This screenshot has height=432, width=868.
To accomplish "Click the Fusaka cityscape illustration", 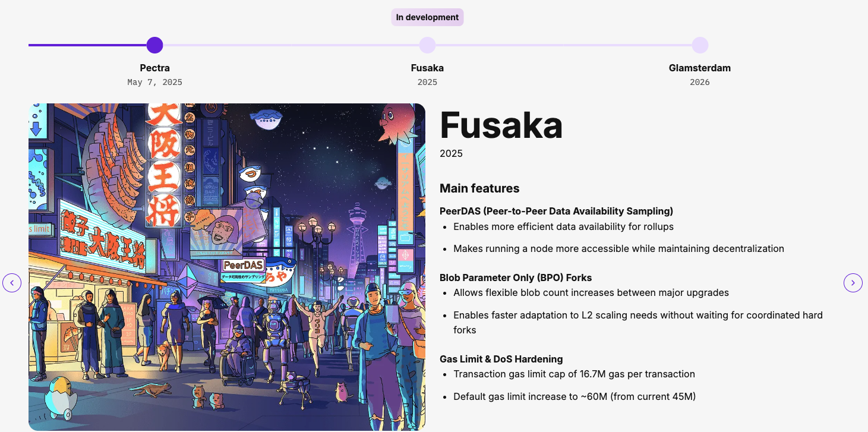I will click(228, 266).
